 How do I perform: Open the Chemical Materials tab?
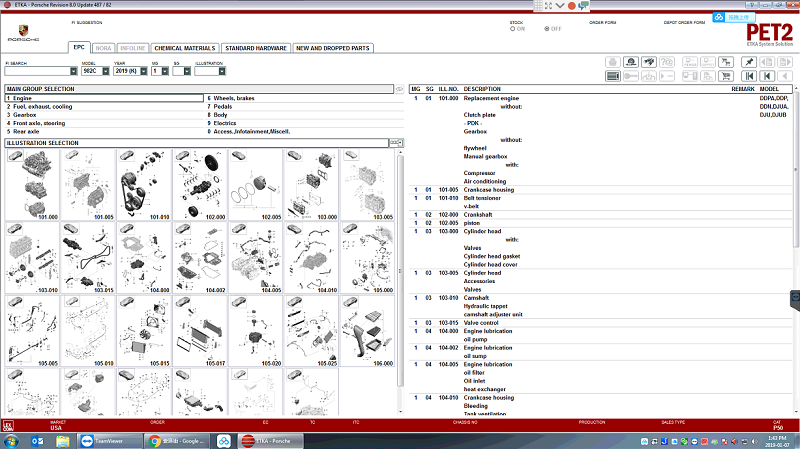click(x=185, y=48)
